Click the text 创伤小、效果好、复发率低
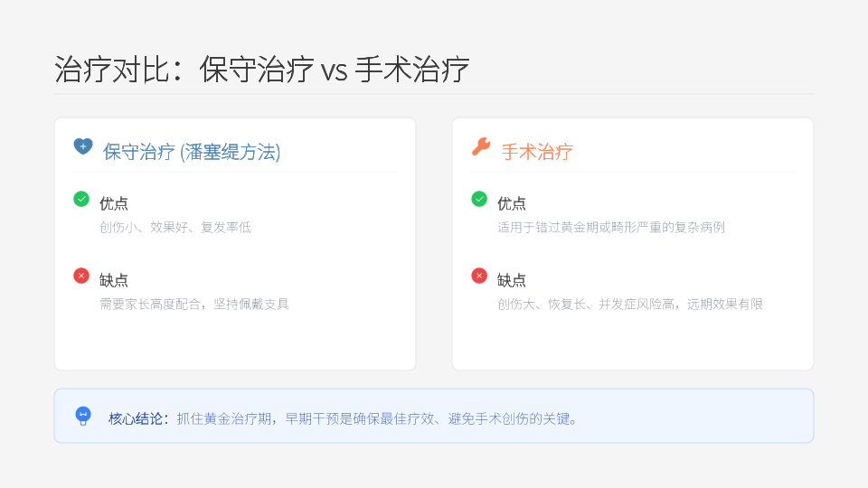868x488 pixels. [x=175, y=227]
